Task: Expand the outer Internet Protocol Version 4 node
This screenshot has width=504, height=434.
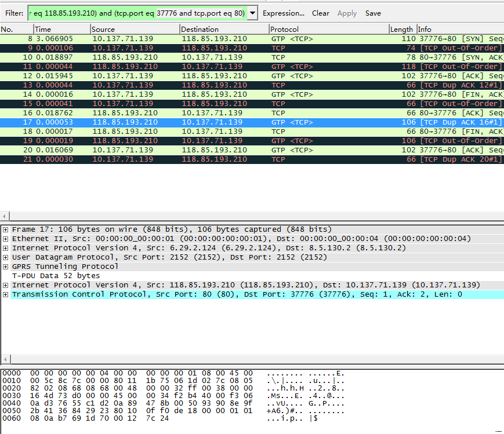Action: (x=5, y=247)
